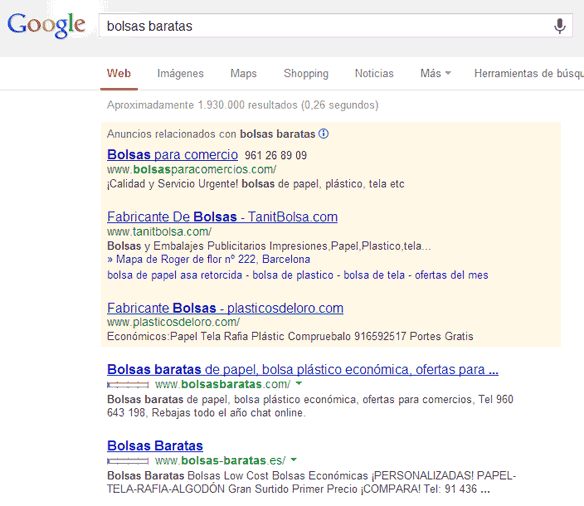
Task: Open 'Fabricante Bolsas - plasticosdeloro.com' ad
Action: pyautogui.click(x=225, y=308)
